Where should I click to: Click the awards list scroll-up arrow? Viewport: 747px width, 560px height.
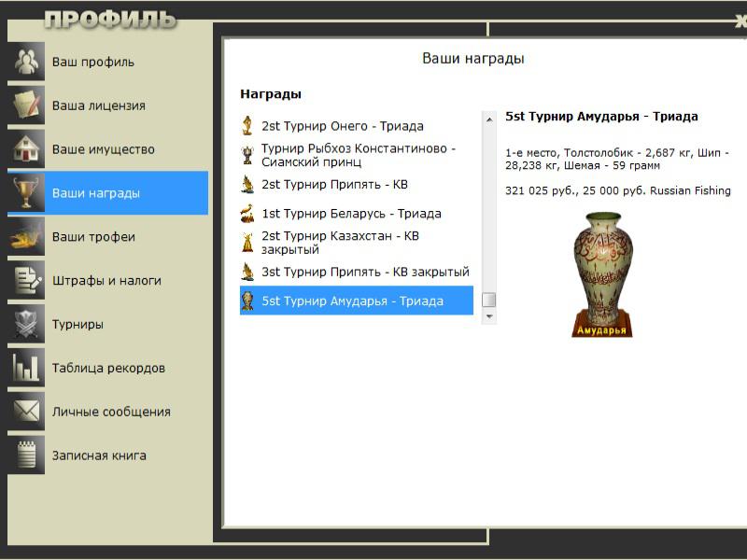click(489, 119)
